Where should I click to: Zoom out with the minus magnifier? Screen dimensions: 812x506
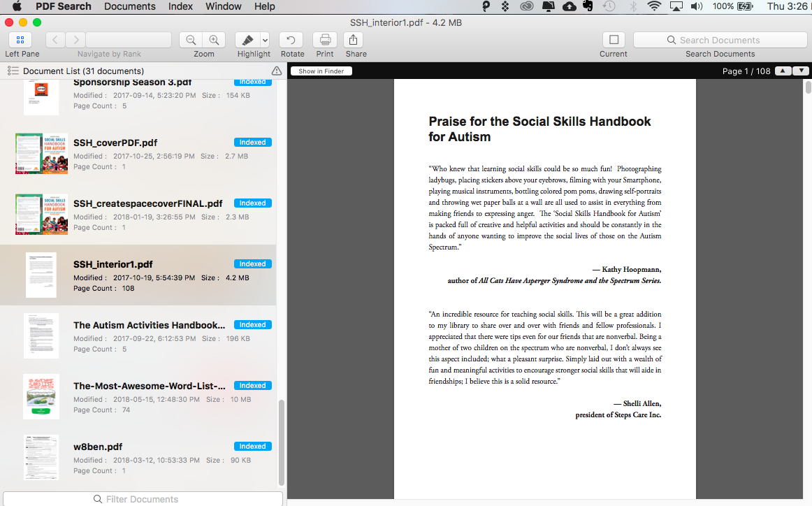click(x=191, y=40)
